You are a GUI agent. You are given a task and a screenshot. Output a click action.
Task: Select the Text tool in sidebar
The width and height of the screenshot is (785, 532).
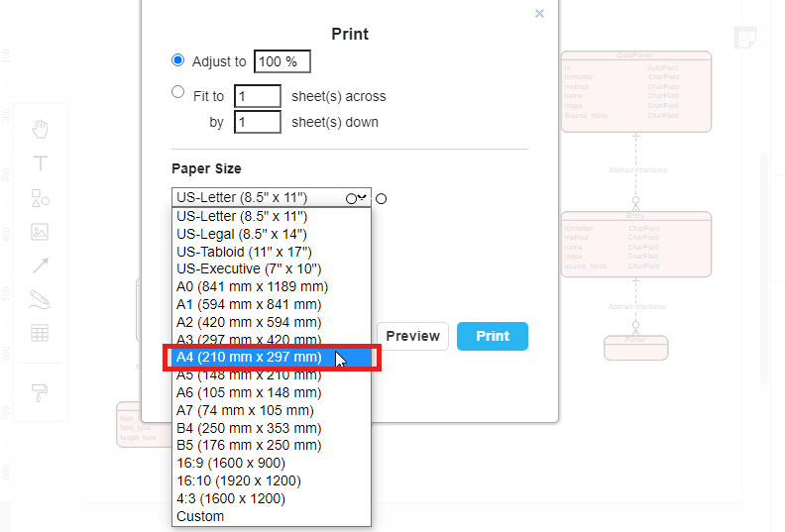point(40,162)
